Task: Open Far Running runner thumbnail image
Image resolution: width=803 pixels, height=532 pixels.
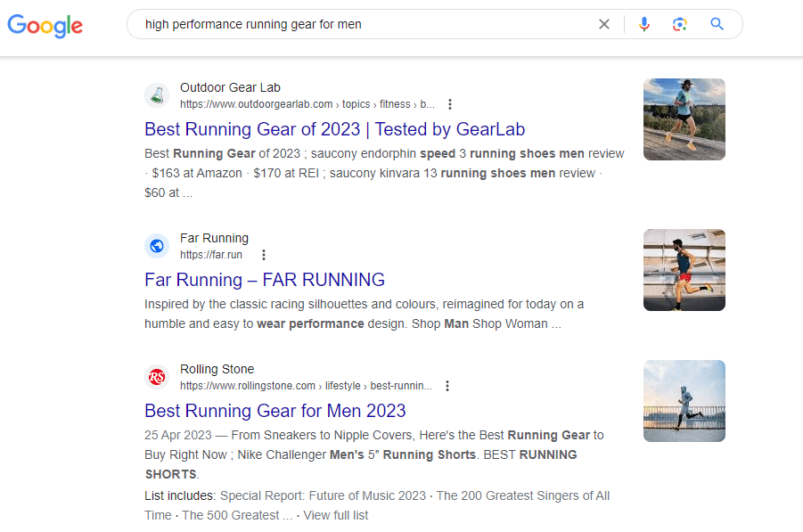Action: [684, 270]
